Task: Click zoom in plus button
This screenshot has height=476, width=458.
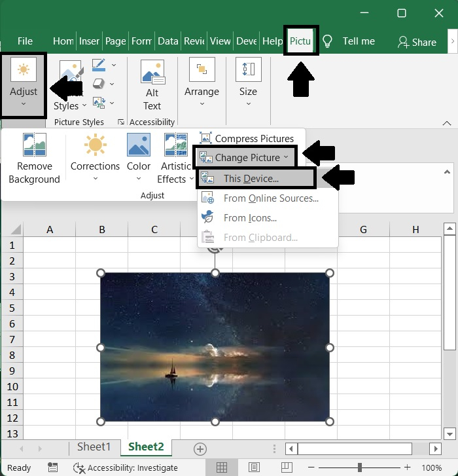Action: click(x=408, y=467)
